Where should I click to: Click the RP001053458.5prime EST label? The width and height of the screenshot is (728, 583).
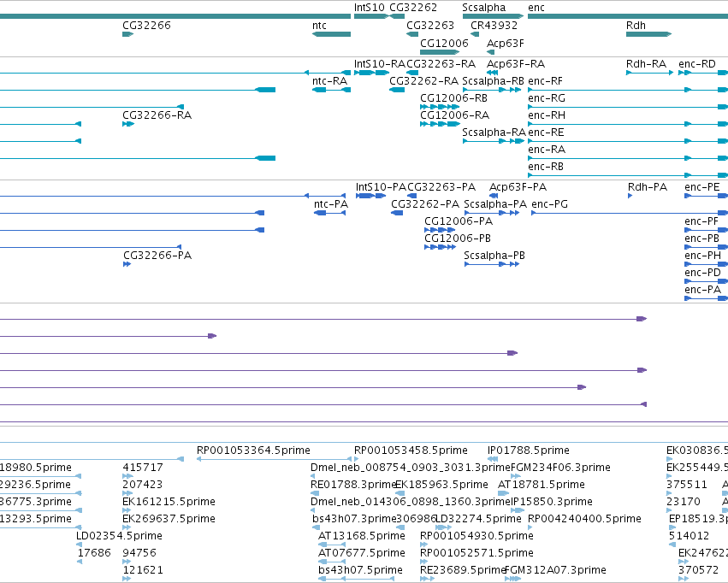pos(411,450)
